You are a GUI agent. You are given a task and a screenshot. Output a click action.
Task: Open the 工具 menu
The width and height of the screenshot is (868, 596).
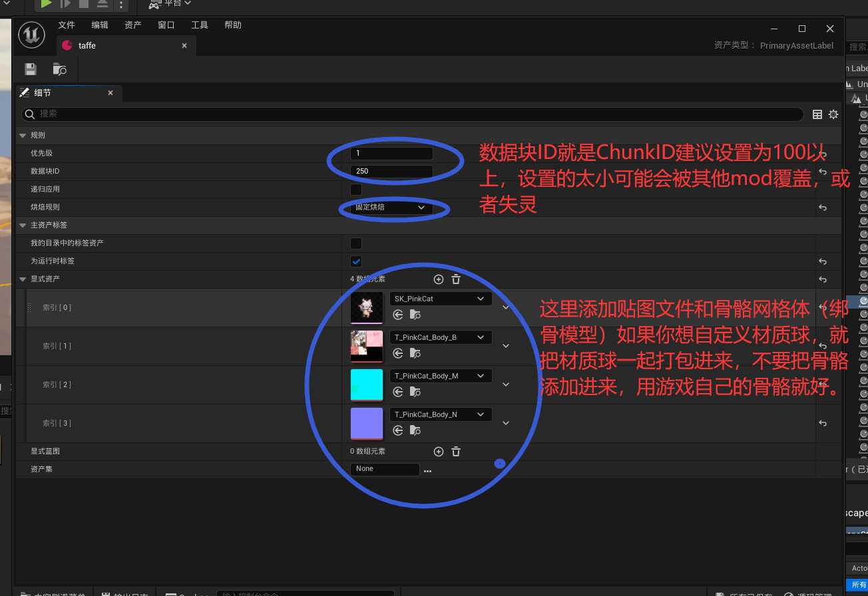[200, 25]
